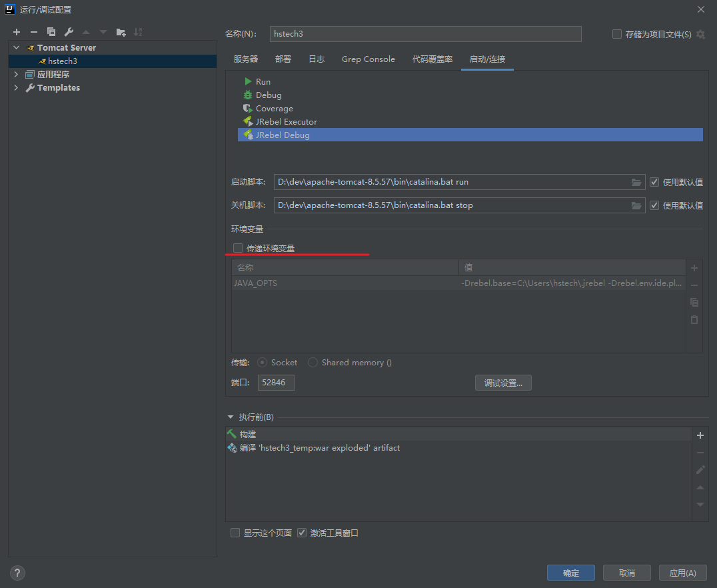Click 确定 button

pos(571,573)
